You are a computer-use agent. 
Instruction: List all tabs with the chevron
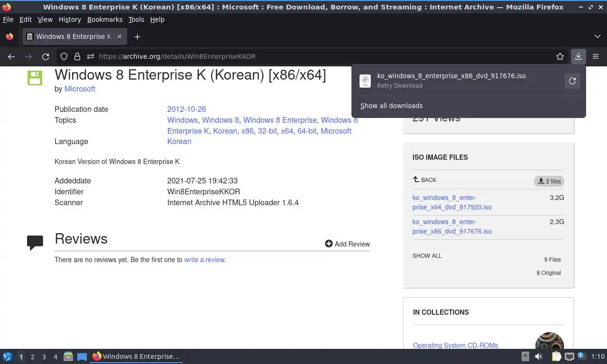coord(597,36)
